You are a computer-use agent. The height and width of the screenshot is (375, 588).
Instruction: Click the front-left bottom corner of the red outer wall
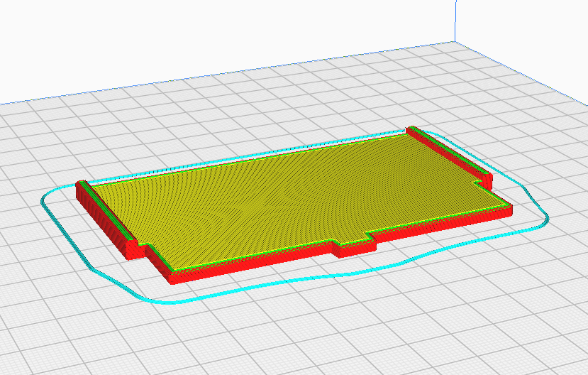pos(171,278)
